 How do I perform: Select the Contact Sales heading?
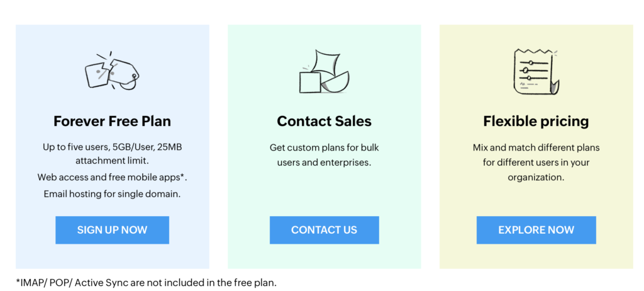pos(324,121)
